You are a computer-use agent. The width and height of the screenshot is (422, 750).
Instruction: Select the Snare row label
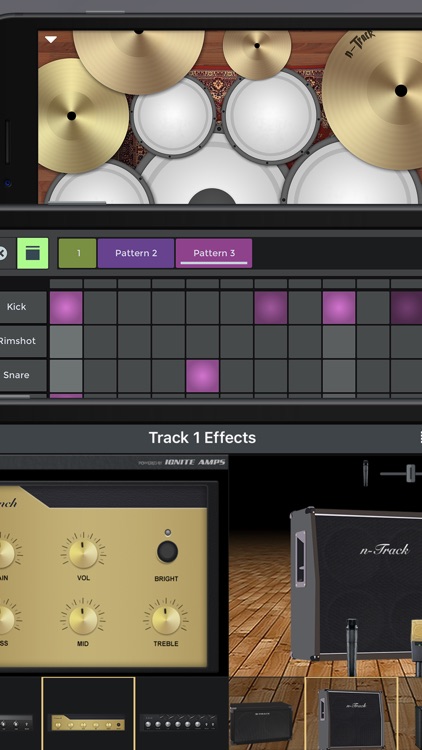[22, 375]
